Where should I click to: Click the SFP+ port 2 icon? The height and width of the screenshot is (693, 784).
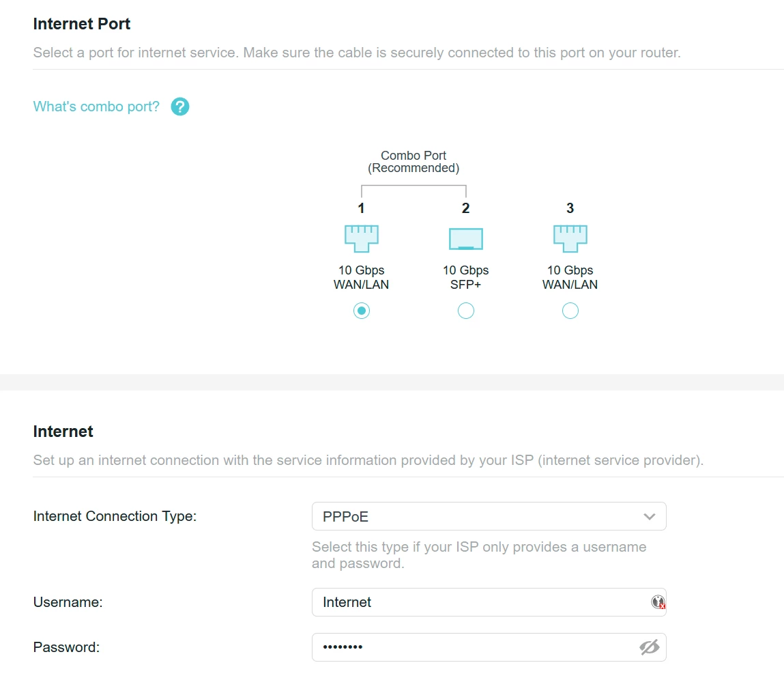click(x=465, y=238)
